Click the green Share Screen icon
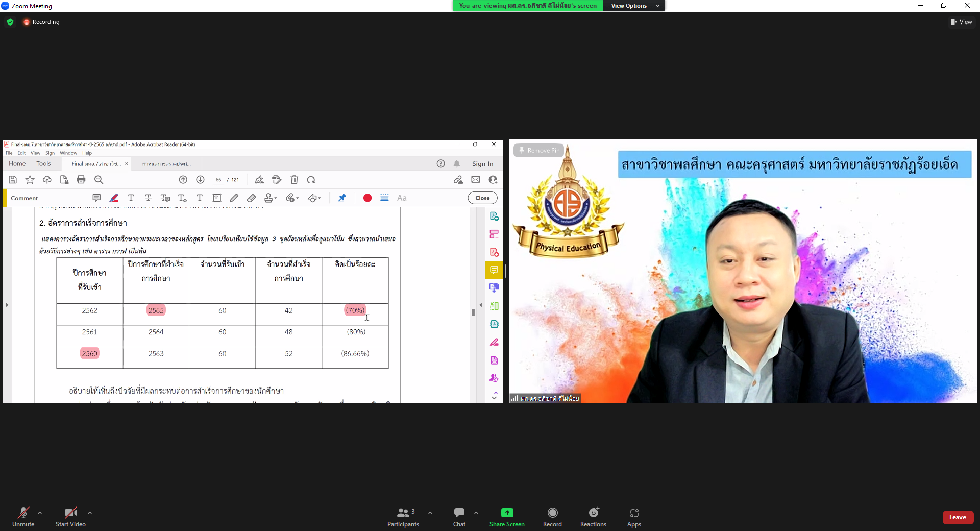The width and height of the screenshot is (980, 531). click(x=507, y=513)
